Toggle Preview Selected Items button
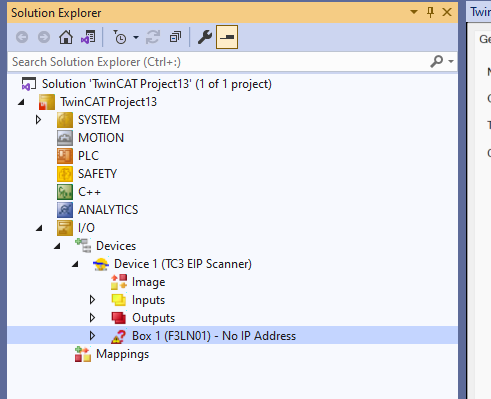This screenshot has height=399, width=491. [x=227, y=37]
